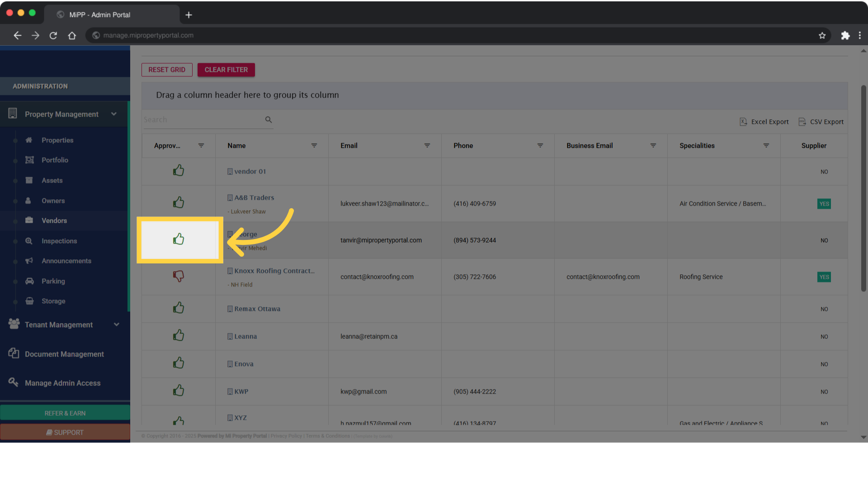The height and width of the screenshot is (488, 868).
Task: Open the SUPPORT button
Action: point(65,432)
